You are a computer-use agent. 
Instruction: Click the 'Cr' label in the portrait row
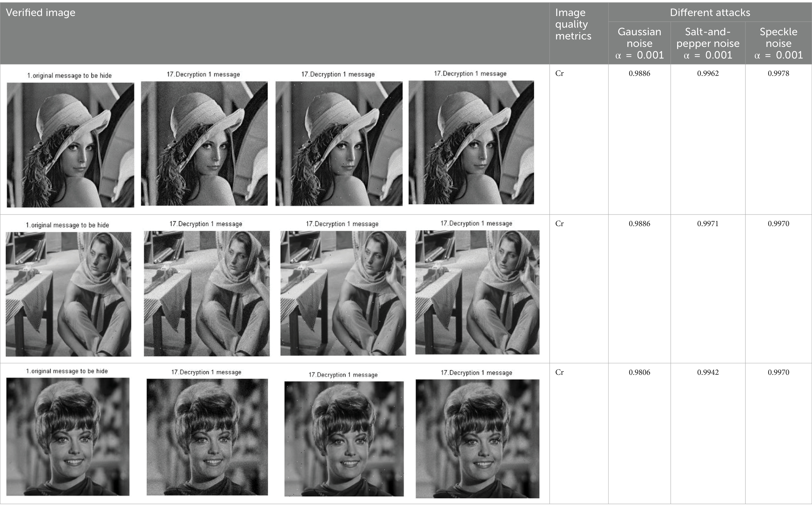click(x=559, y=372)
